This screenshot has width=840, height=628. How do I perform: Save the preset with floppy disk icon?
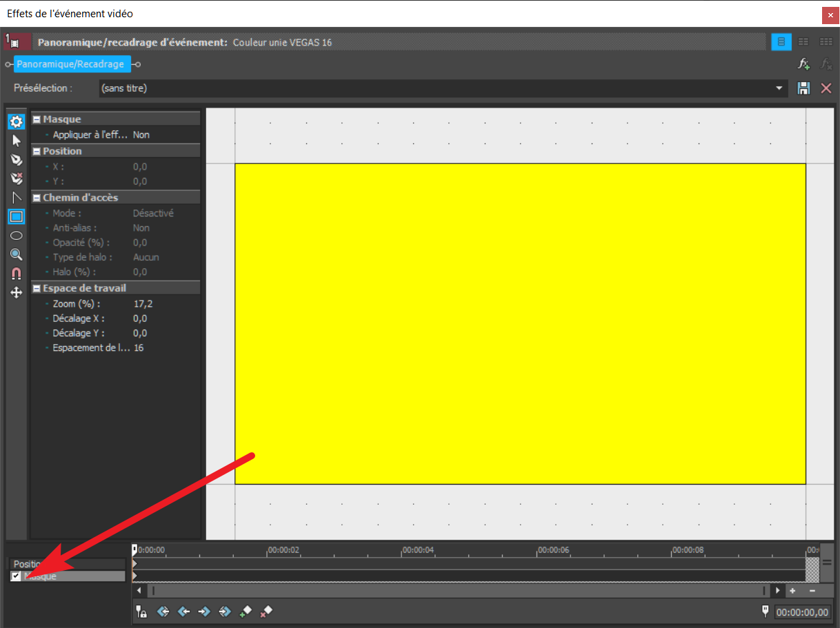pos(803,88)
